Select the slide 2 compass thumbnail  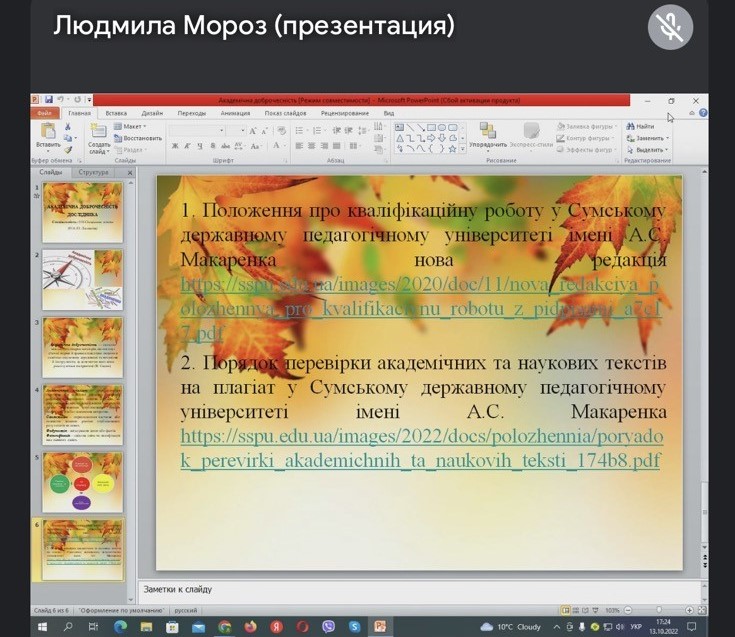pos(83,279)
